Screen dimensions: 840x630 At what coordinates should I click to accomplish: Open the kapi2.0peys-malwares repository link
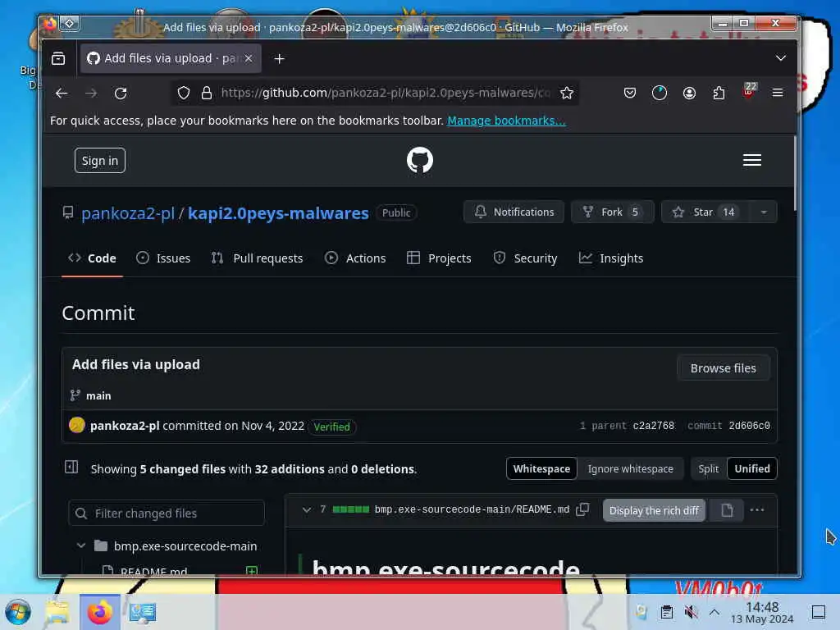click(278, 213)
